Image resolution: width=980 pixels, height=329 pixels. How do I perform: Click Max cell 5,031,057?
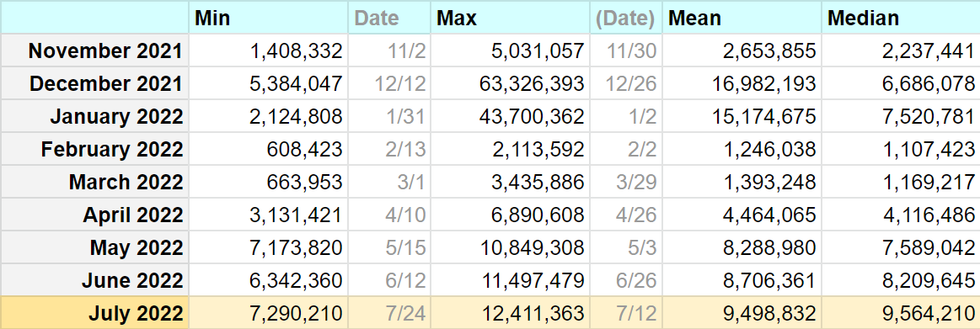point(510,50)
